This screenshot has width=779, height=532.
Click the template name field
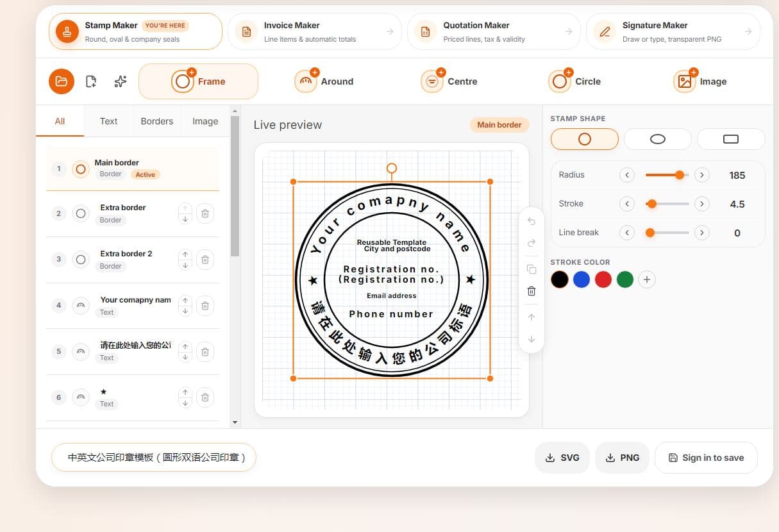(154, 458)
